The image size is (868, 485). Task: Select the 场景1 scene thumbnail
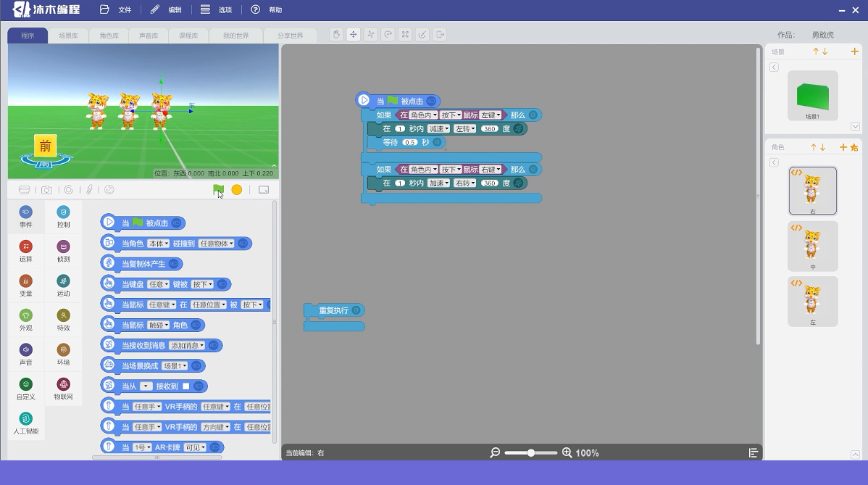tap(813, 95)
